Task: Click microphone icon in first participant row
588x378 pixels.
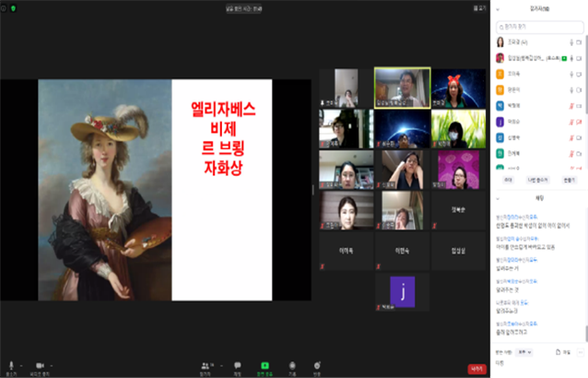Action: coord(571,42)
